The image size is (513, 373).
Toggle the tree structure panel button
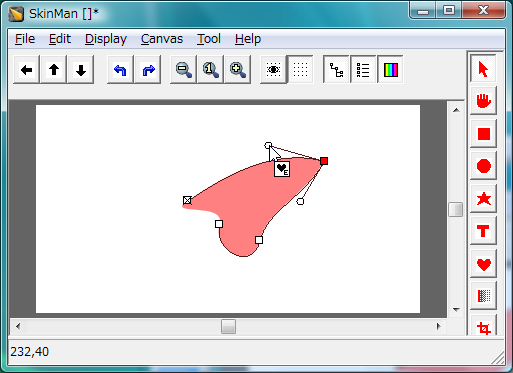(336, 70)
